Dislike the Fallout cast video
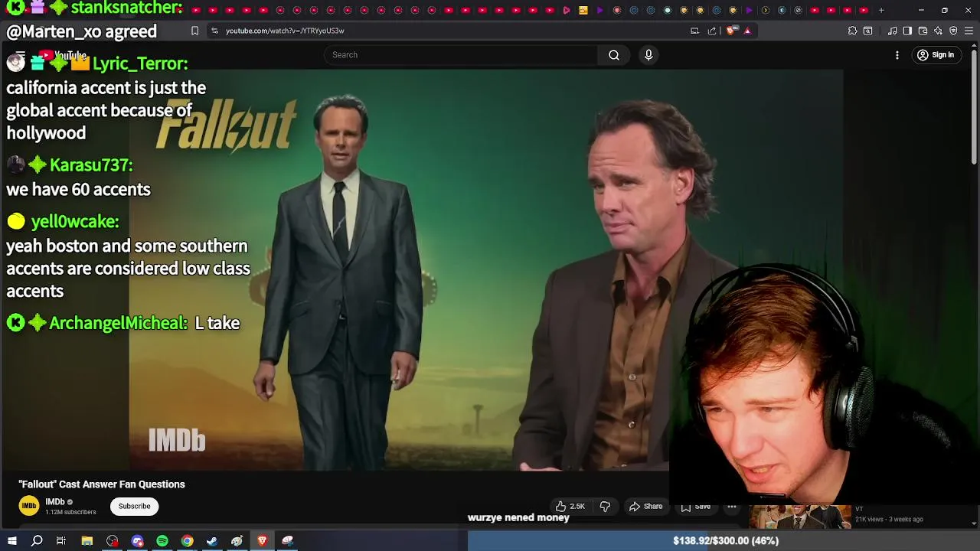Image resolution: width=980 pixels, height=551 pixels. (x=605, y=507)
